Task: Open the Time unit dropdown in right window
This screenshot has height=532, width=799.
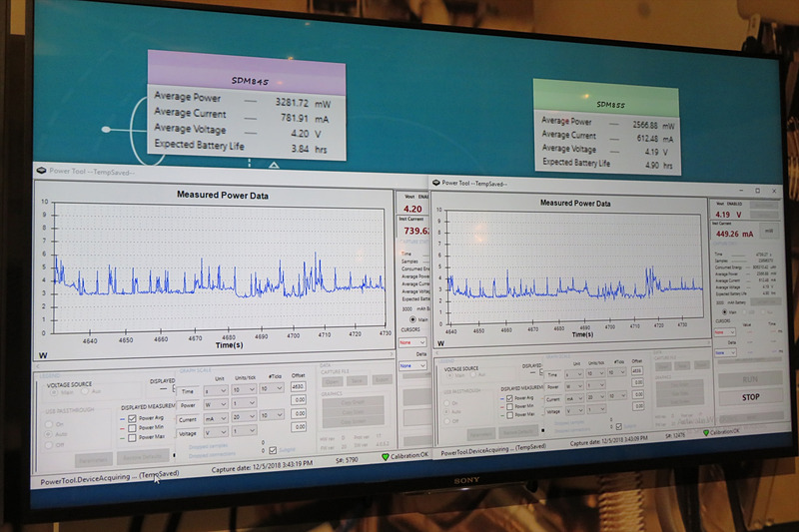Action: click(x=573, y=374)
